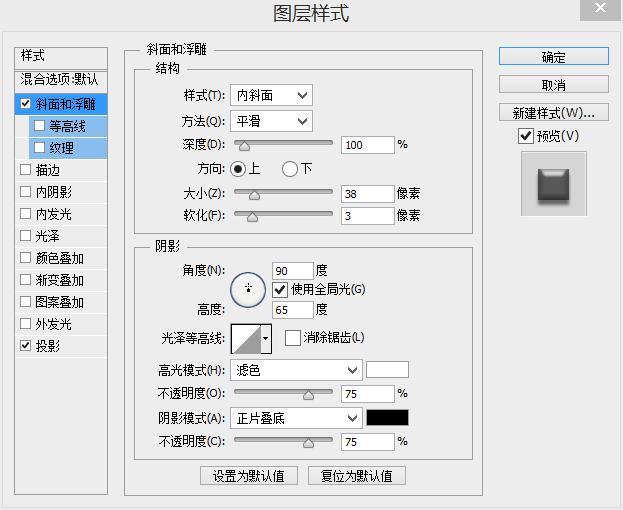Click the 确定 button
This screenshot has height=510, width=623.
point(554,56)
